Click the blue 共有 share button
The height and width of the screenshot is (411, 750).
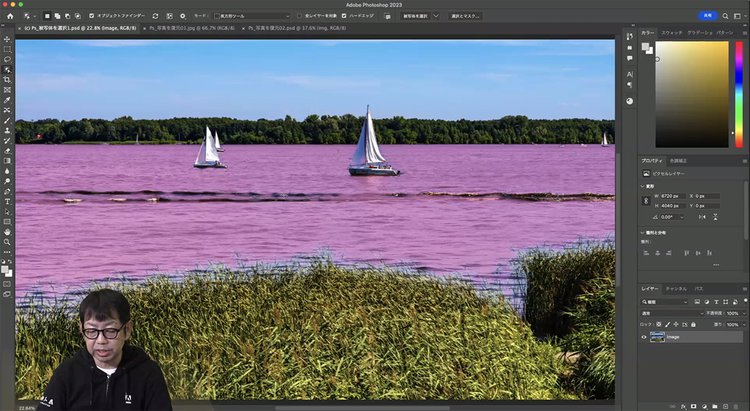pyautogui.click(x=708, y=16)
